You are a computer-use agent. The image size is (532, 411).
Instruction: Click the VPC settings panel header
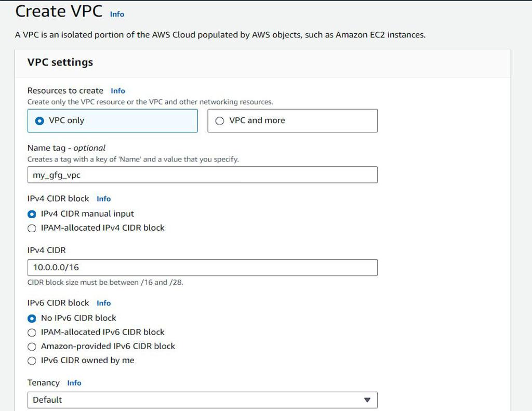[60, 62]
